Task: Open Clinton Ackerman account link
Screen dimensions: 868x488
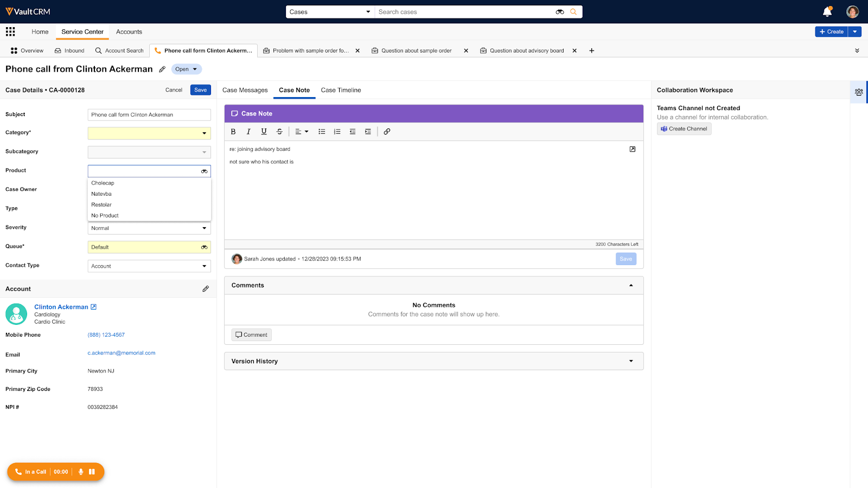Action: tap(61, 307)
